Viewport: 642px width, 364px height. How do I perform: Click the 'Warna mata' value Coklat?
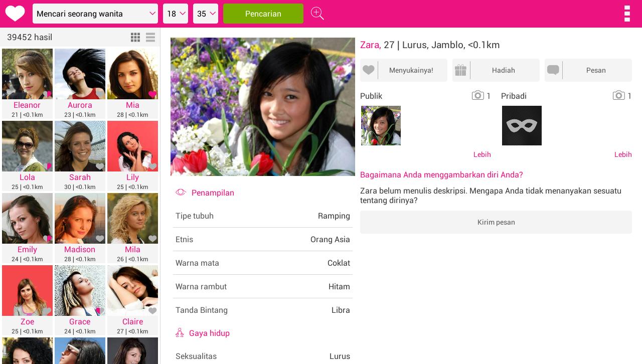coord(339,263)
